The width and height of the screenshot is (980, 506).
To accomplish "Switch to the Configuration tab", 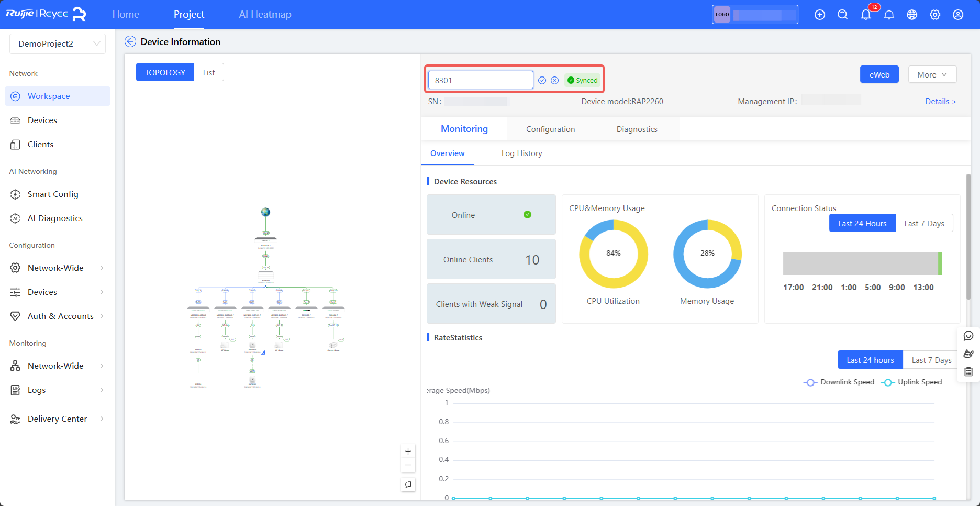I will (x=550, y=129).
